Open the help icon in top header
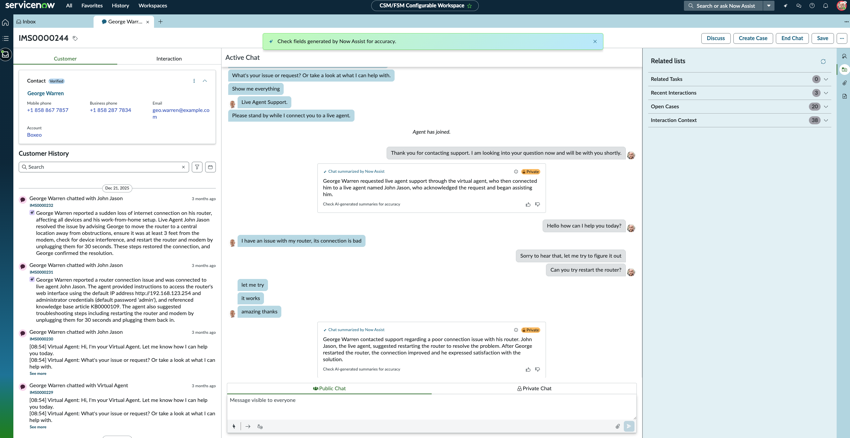 pos(812,5)
